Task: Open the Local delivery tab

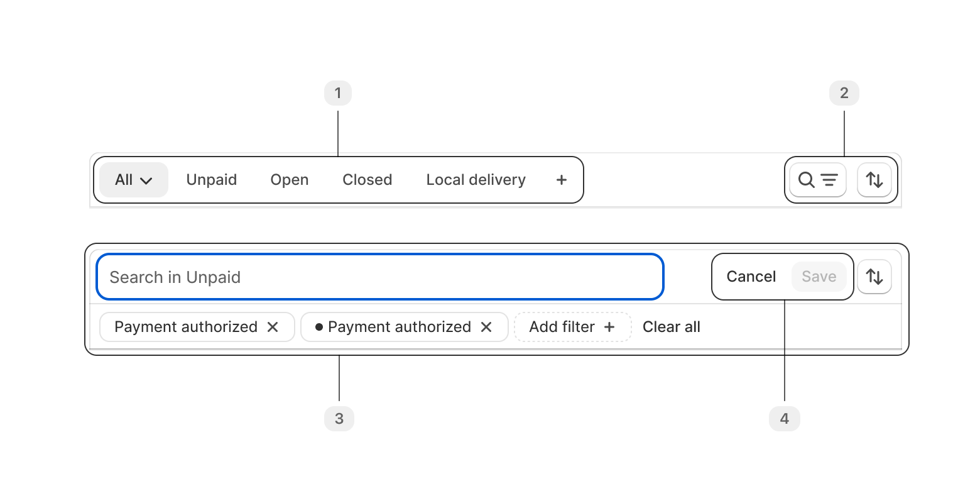Action: [476, 180]
